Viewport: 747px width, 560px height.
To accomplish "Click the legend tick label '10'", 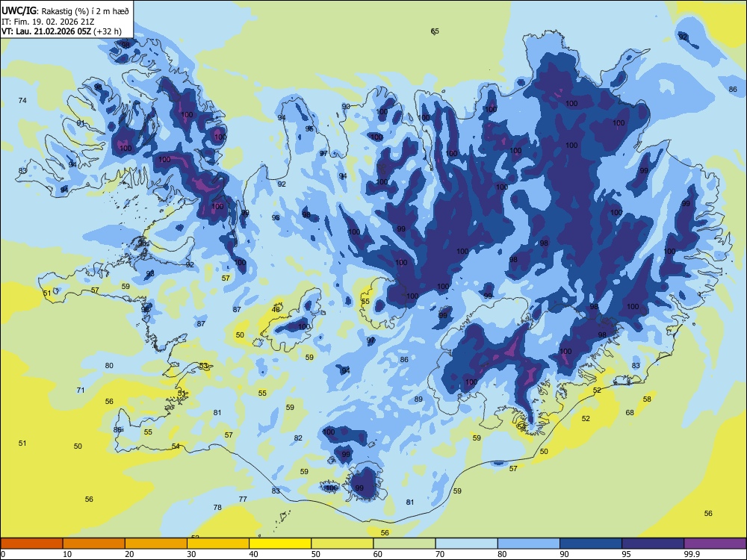I will click(x=67, y=554).
